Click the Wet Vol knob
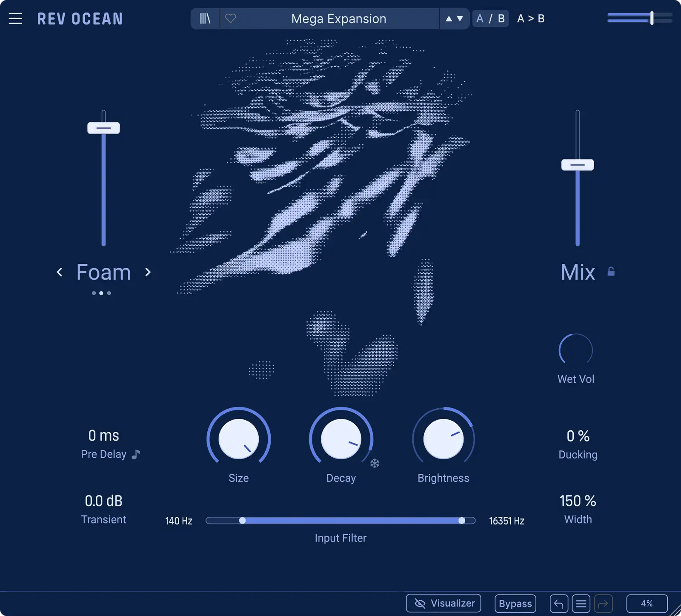Image resolution: width=681 pixels, height=616 pixels. click(x=575, y=350)
